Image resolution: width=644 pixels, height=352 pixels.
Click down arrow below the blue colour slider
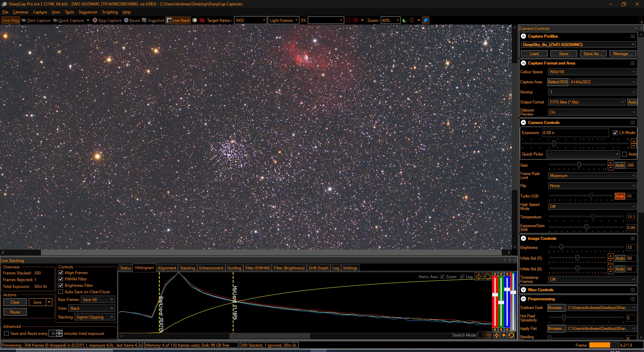507,329
